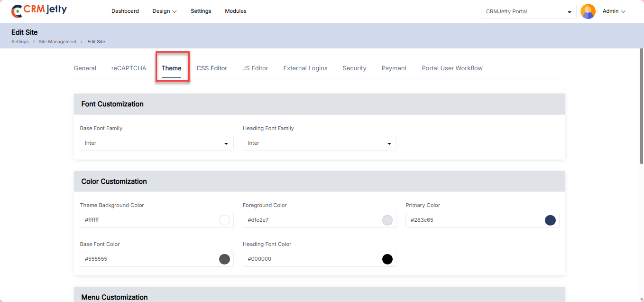The width and height of the screenshot is (644, 302).
Task: Go to the Portal User Workflow tab
Action: pos(452,68)
